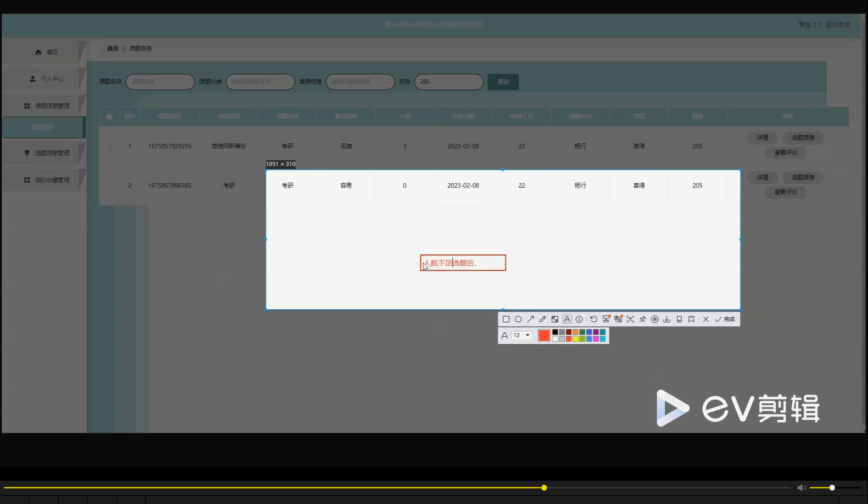
Task: Choose the arrow drawing tool
Action: click(531, 319)
